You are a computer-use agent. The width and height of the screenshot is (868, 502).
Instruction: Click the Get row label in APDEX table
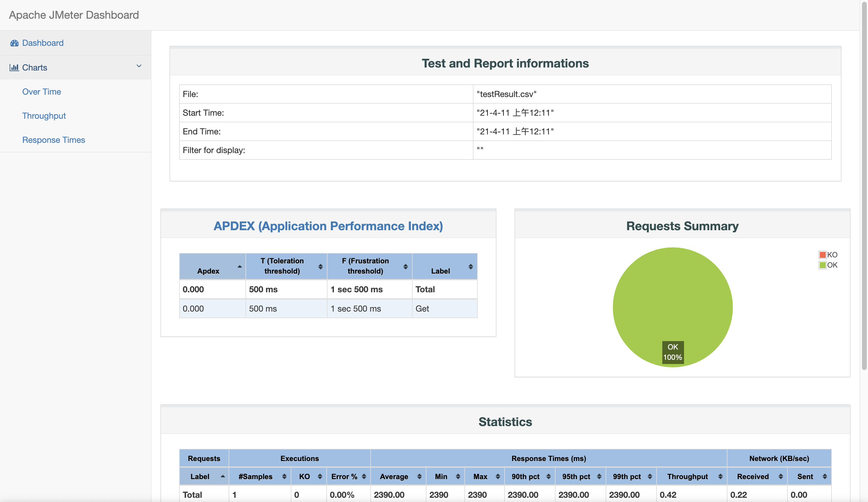click(422, 309)
